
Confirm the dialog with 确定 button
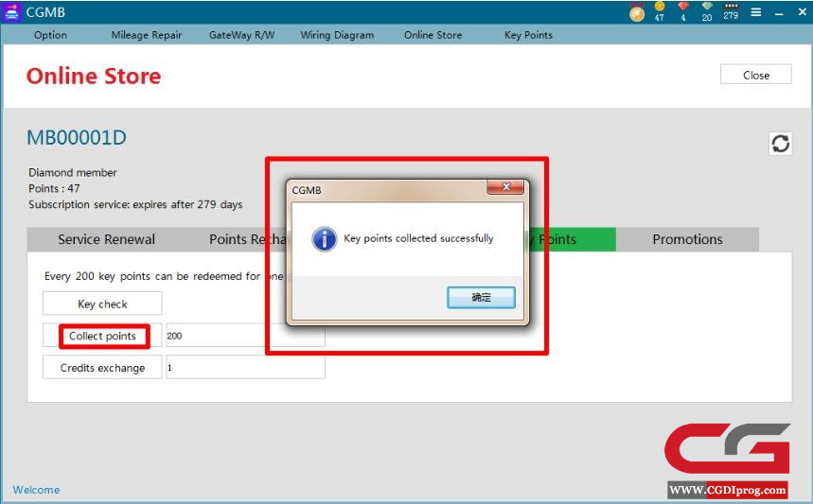pyautogui.click(x=481, y=297)
